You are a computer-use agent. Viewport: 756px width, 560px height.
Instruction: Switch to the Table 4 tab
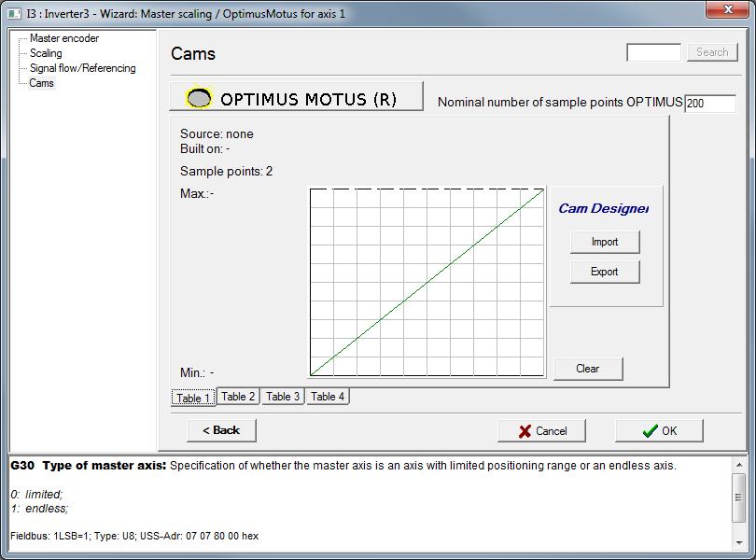[x=328, y=397]
